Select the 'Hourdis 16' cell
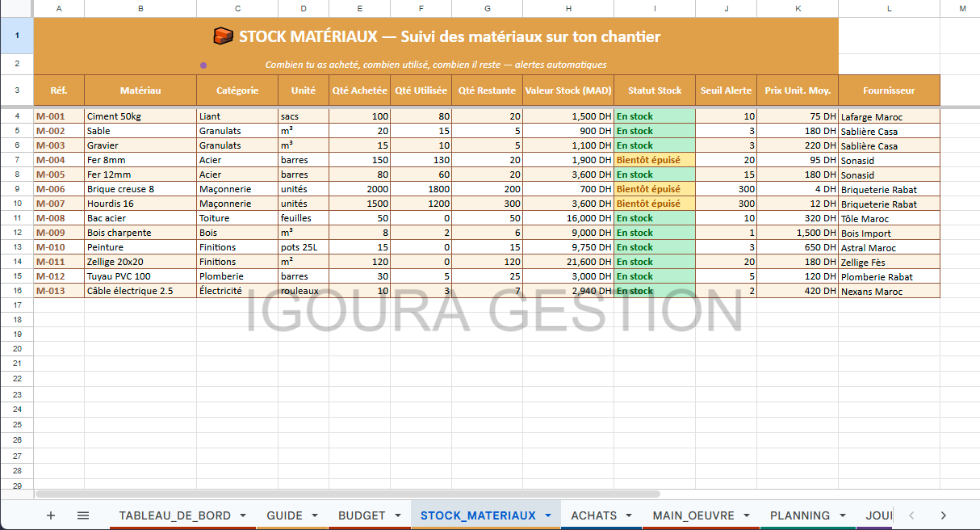Screen dimensions: 980x530 coord(140,204)
